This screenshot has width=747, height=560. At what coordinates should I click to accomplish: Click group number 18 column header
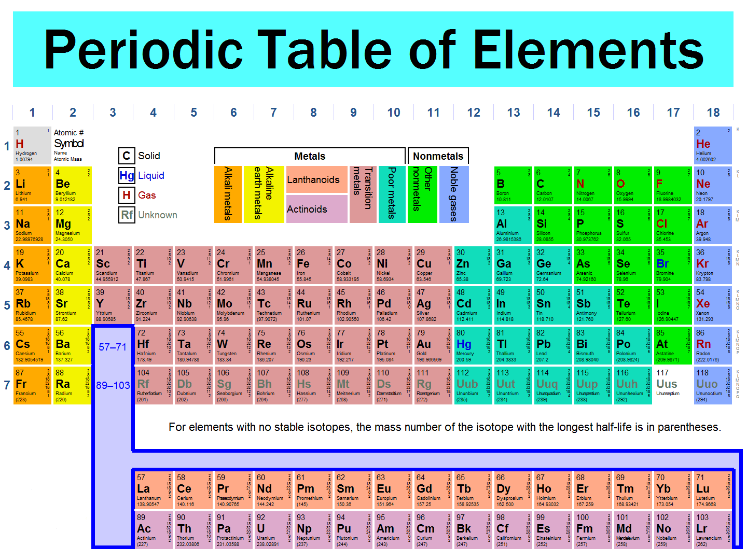pyautogui.click(x=713, y=113)
